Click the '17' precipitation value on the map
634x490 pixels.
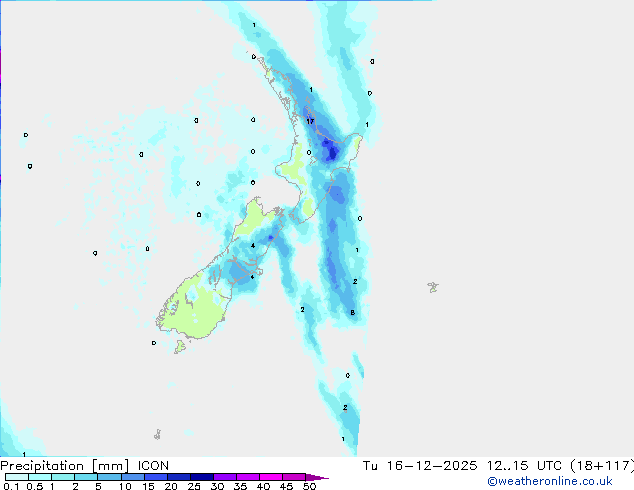[x=310, y=121]
